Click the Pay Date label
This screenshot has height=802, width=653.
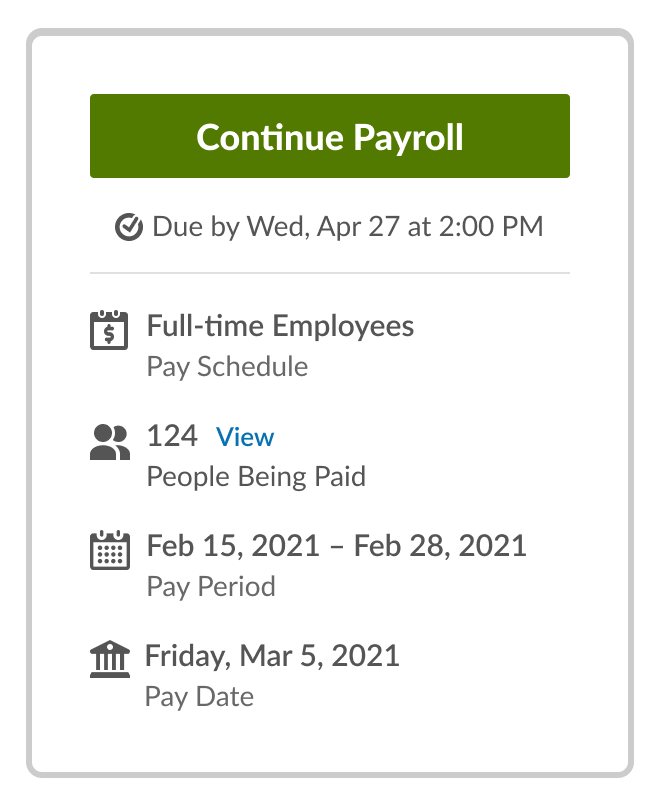pos(199,697)
